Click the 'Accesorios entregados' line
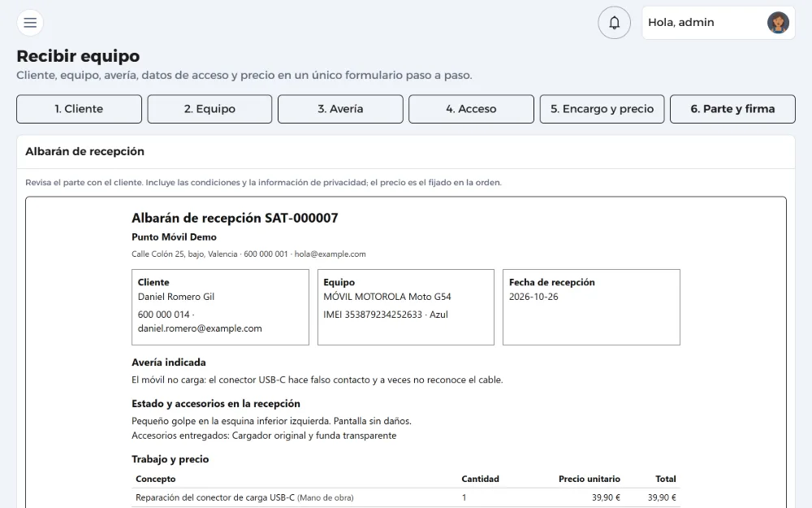The height and width of the screenshot is (508, 812). pyautogui.click(x=264, y=436)
